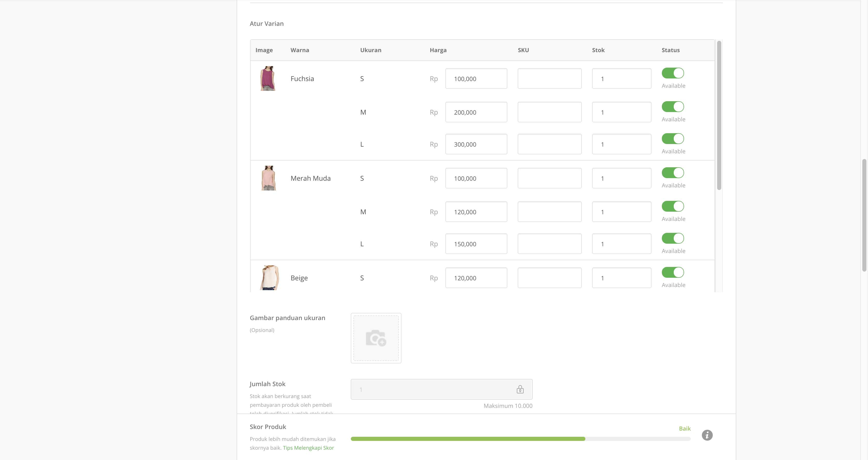Edit the stock field for Fuchsia L

point(622,144)
